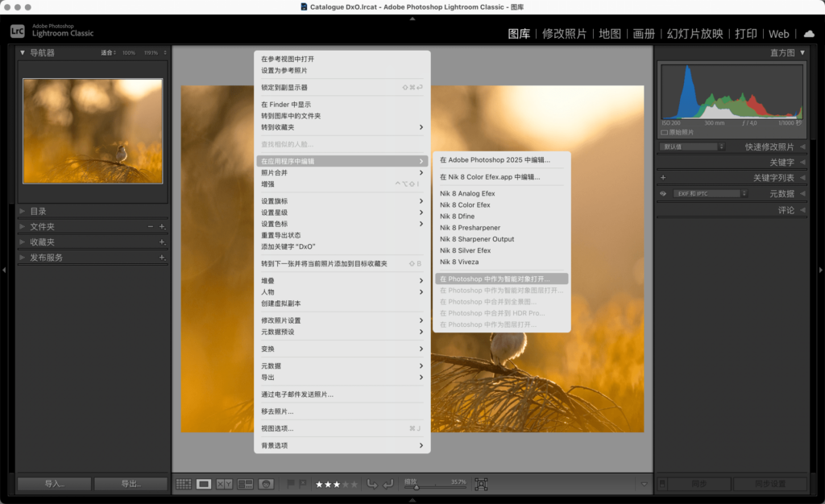
Task: Click the face region draw tool icon
Action: point(481,484)
